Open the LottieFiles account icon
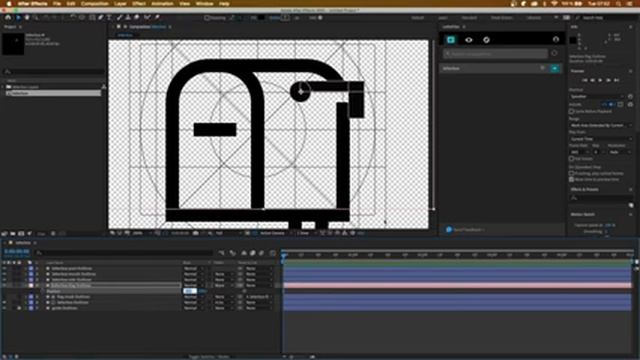Image resolution: width=640 pixels, height=360 pixels. (x=556, y=40)
